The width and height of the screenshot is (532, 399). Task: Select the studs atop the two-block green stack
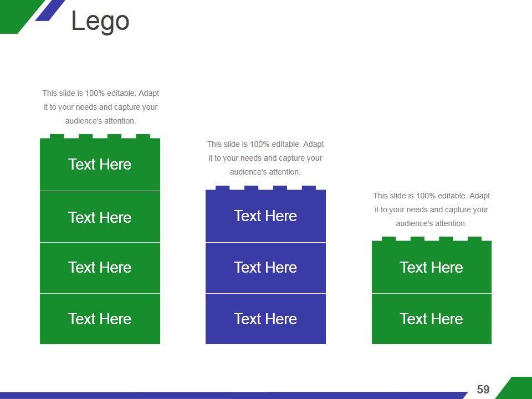coord(431,239)
